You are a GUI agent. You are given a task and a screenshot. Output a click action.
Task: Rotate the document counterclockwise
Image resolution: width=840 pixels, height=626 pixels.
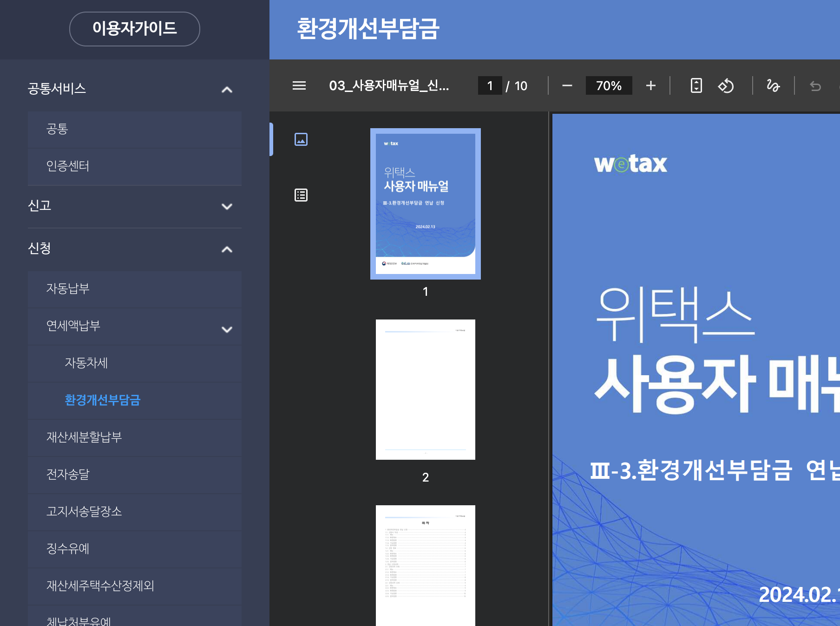pos(726,85)
